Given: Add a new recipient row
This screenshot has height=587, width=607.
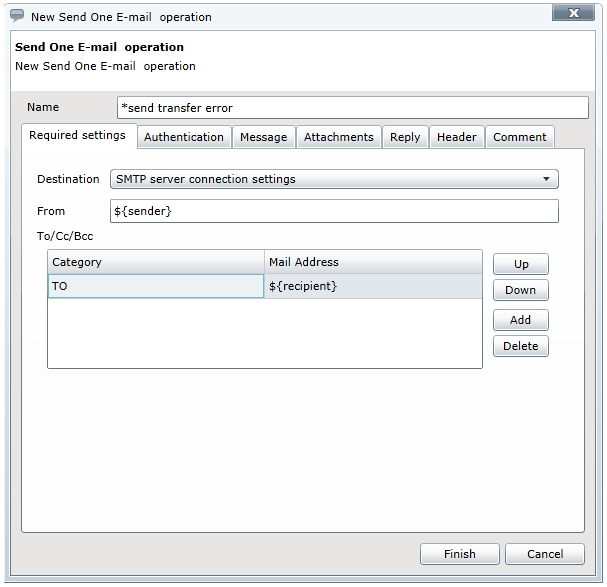Looking at the screenshot, I should [x=520, y=320].
